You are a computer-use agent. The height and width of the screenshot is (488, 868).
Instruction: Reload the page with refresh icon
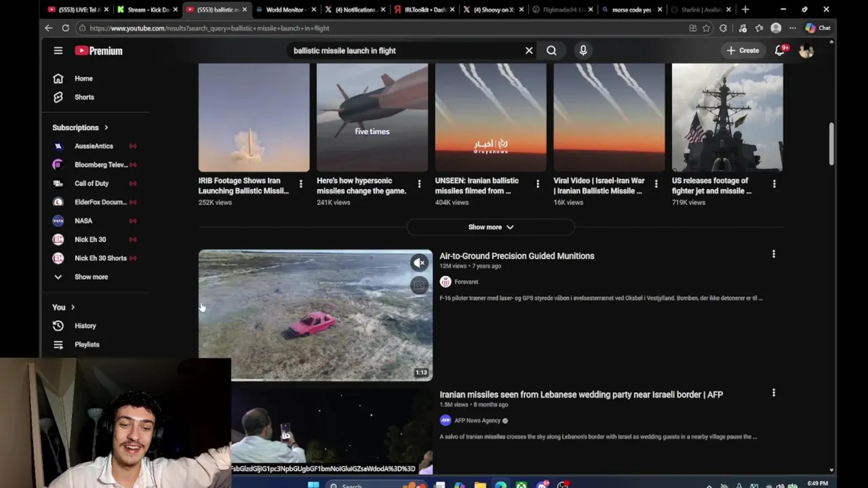click(x=66, y=28)
